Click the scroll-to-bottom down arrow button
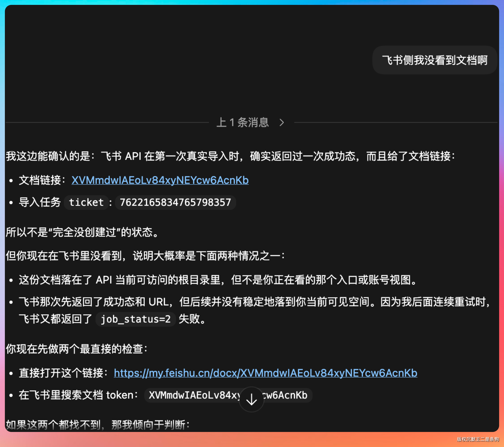The width and height of the screenshot is (504, 447). pyautogui.click(x=252, y=399)
